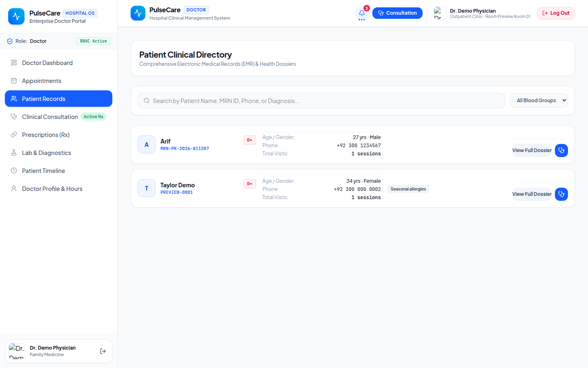The image size is (588, 368).
Task: Click the Log Out button
Action: click(556, 13)
